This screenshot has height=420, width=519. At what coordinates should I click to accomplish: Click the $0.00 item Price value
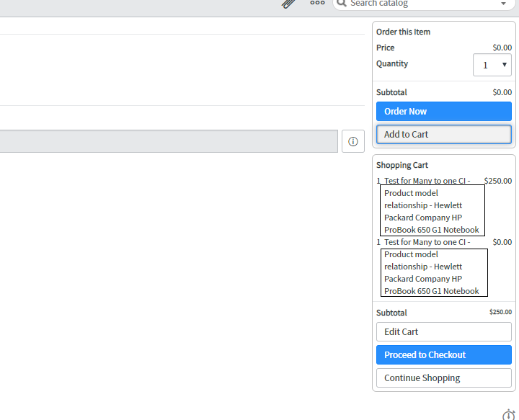502,48
